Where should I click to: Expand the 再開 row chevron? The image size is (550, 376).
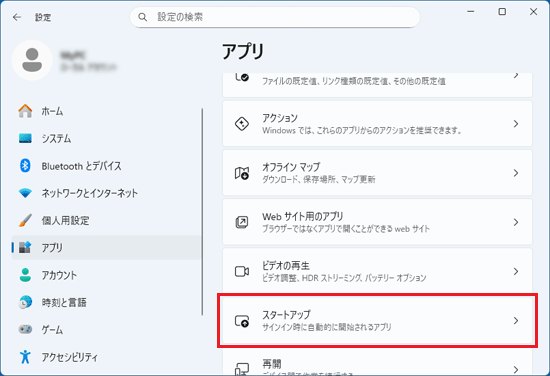[x=516, y=369]
